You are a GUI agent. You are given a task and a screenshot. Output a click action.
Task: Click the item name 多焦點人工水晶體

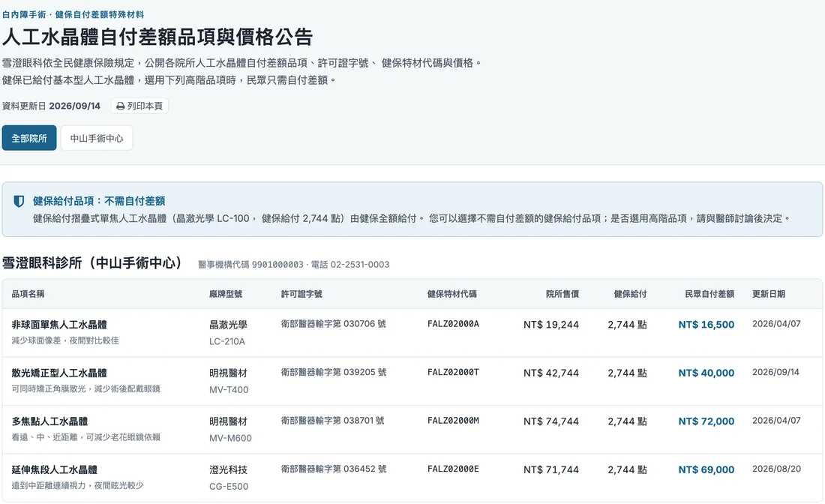[x=50, y=421]
